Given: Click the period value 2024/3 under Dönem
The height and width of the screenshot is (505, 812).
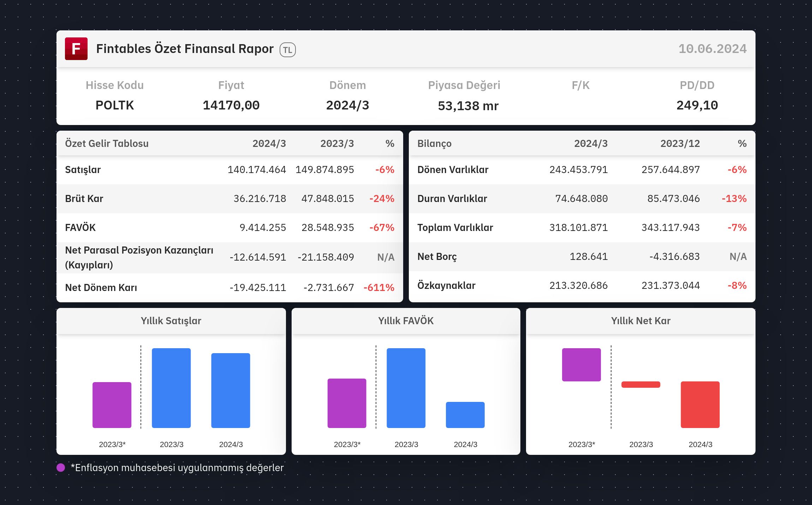Looking at the screenshot, I should coord(348,105).
